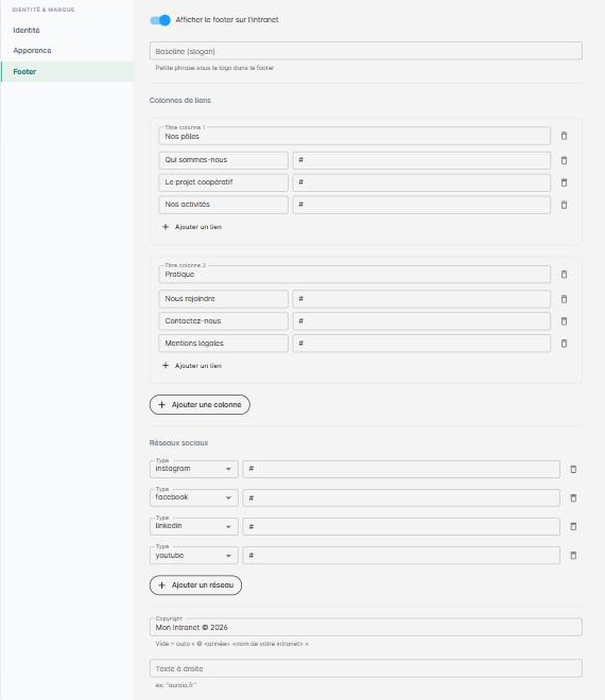Open the youtube type dropdown
This screenshot has width=605, height=700.
click(194, 555)
